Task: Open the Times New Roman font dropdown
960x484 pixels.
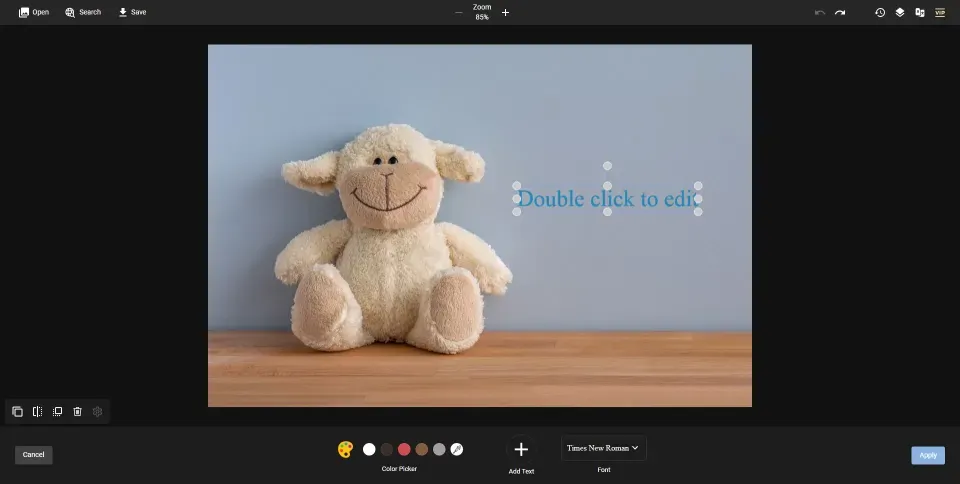Action: (604, 448)
